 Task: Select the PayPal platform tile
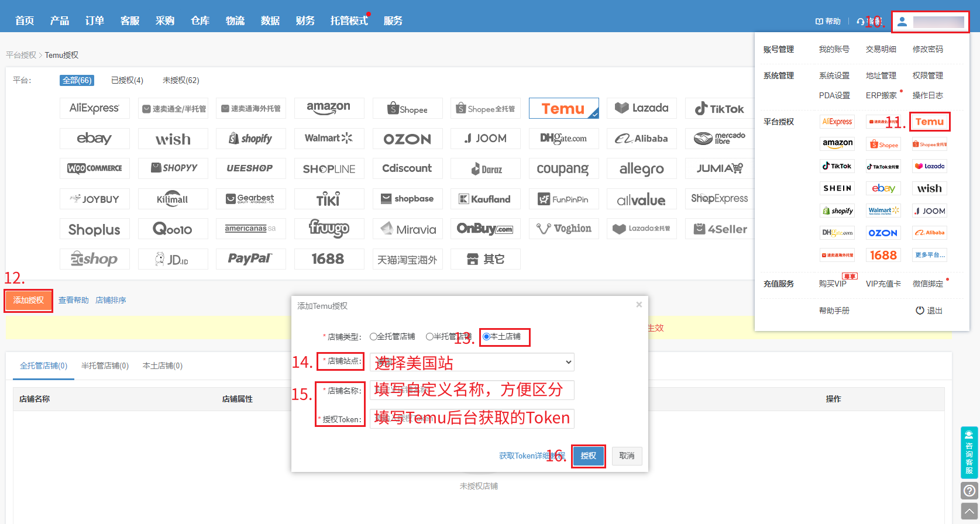[x=250, y=258]
